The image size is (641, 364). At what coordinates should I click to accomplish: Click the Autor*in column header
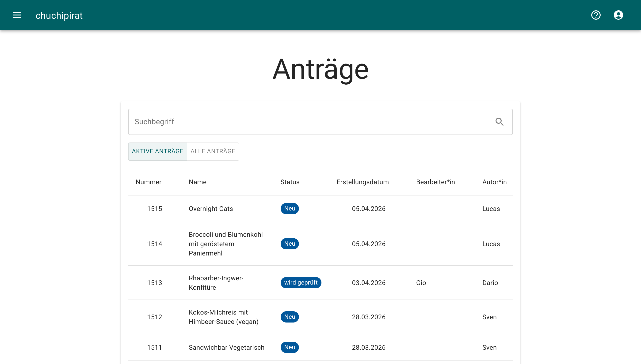click(494, 182)
